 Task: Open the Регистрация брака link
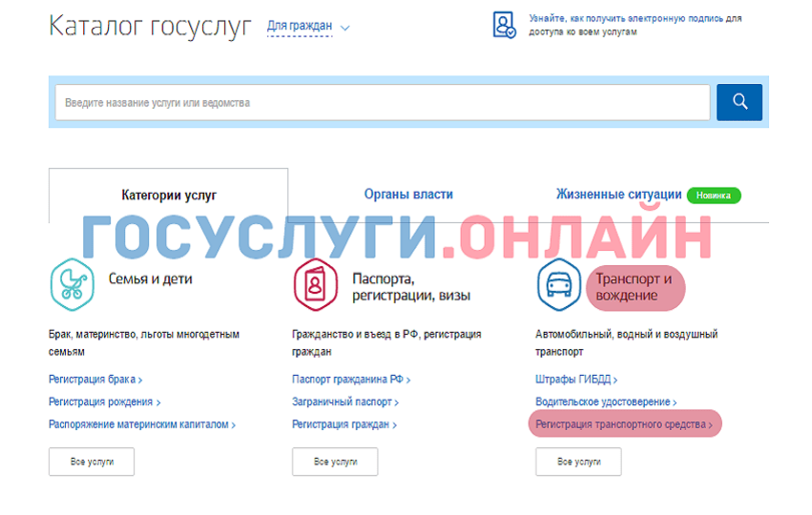click(95, 380)
